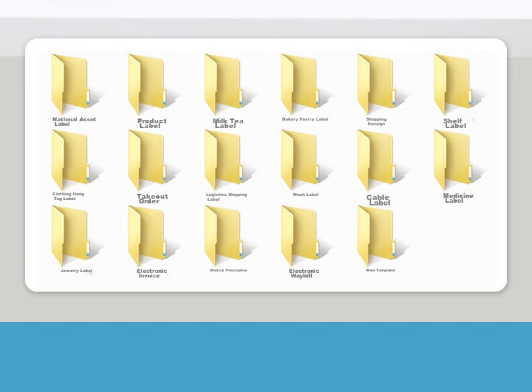Click the 'Electronic Waybill' caption text
This screenshot has height=392, width=532.
(x=304, y=273)
